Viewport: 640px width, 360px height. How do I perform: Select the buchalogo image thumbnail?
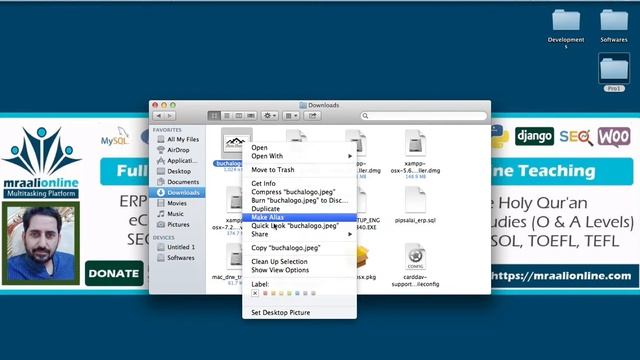(236, 143)
